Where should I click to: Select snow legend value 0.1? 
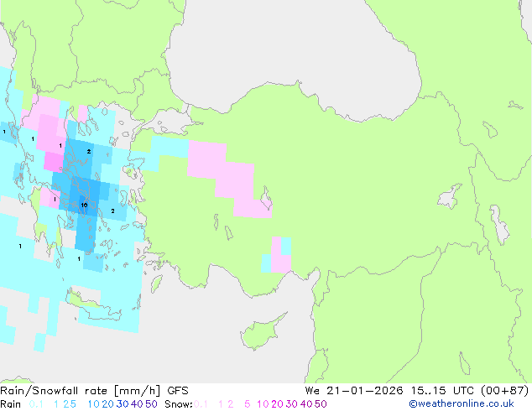click(x=201, y=404)
